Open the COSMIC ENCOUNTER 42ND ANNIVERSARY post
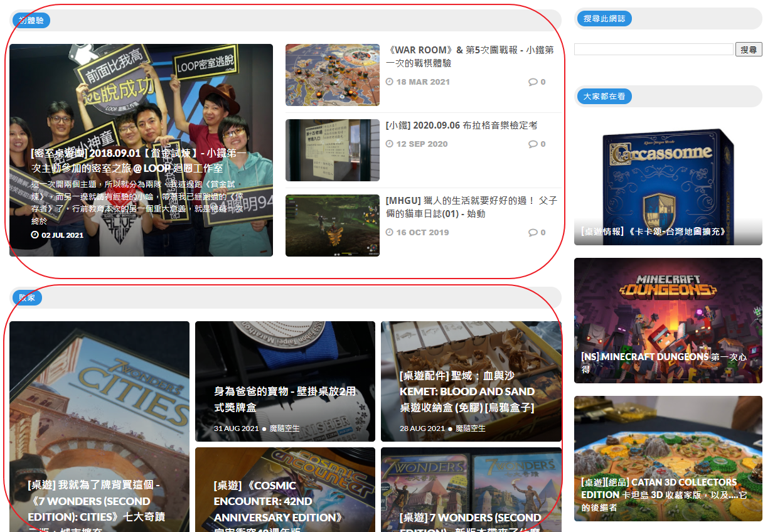 (285, 489)
